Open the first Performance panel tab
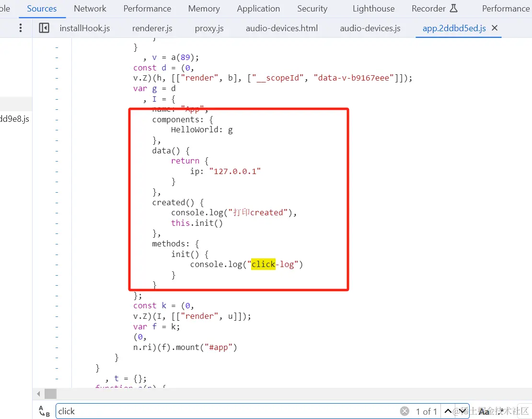 click(147, 9)
